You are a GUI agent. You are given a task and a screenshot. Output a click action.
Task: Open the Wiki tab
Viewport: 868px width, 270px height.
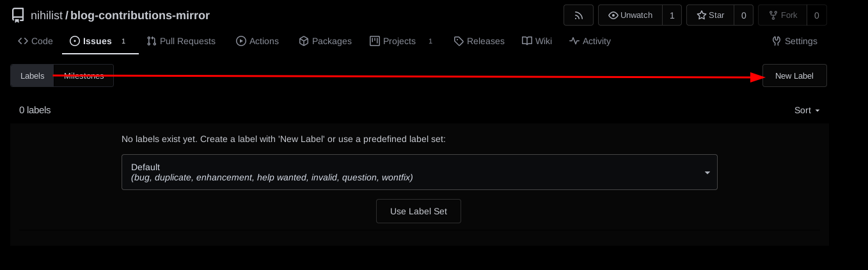(537, 41)
